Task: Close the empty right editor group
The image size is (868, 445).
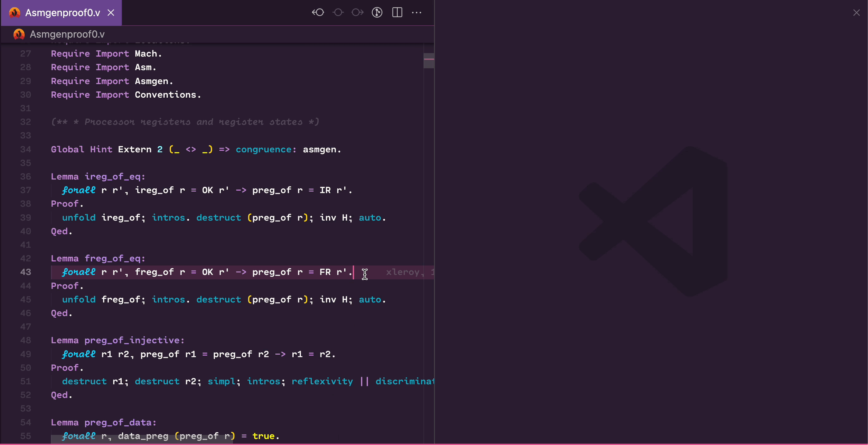Action: 856,13
